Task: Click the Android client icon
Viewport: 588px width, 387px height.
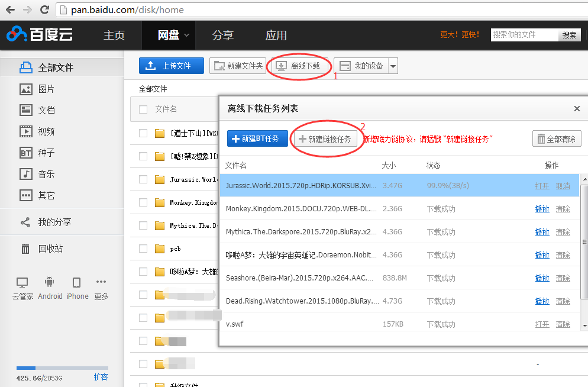Action: (x=50, y=289)
